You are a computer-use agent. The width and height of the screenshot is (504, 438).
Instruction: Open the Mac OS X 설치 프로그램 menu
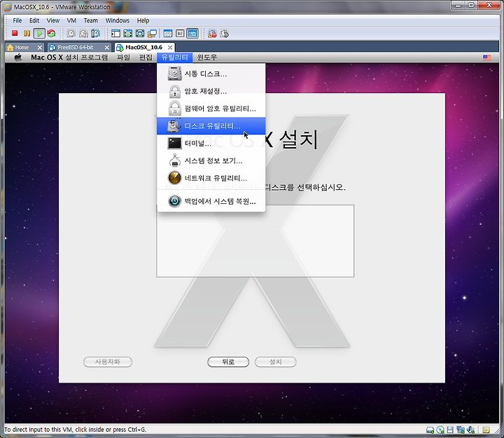pyautogui.click(x=69, y=57)
